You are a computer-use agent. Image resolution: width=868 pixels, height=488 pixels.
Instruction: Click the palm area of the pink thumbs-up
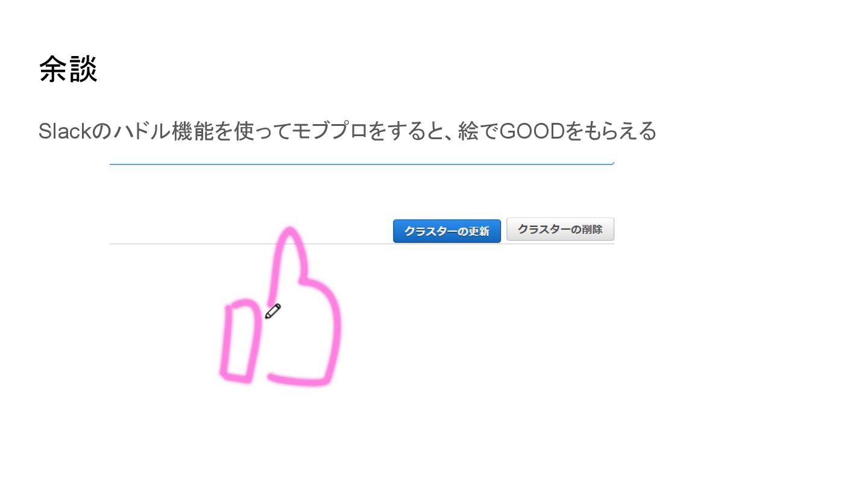[304, 337]
